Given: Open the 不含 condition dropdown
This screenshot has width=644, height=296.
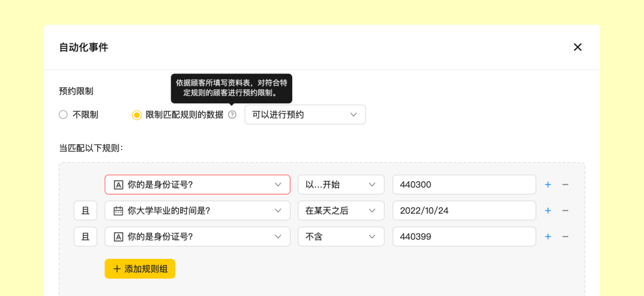Looking at the screenshot, I should click(x=341, y=236).
